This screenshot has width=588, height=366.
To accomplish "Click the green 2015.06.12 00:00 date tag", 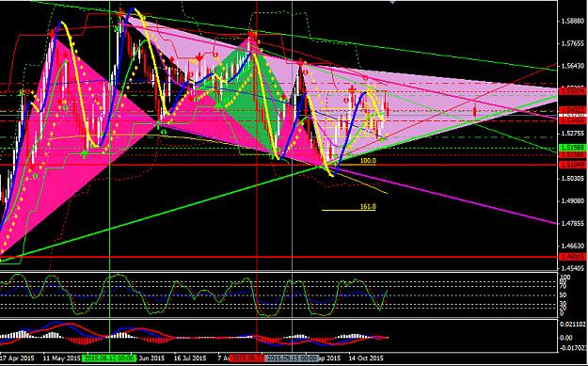I will click(109, 358).
